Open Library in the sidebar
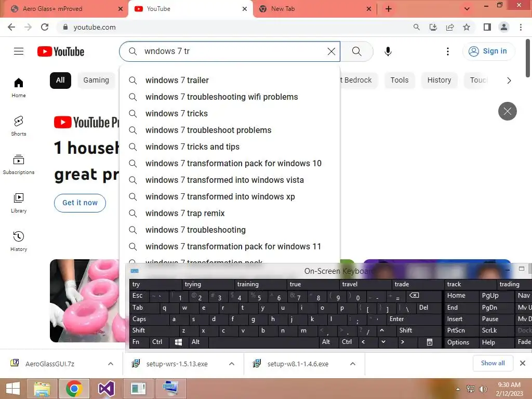The image size is (532, 399). tap(19, 203)
